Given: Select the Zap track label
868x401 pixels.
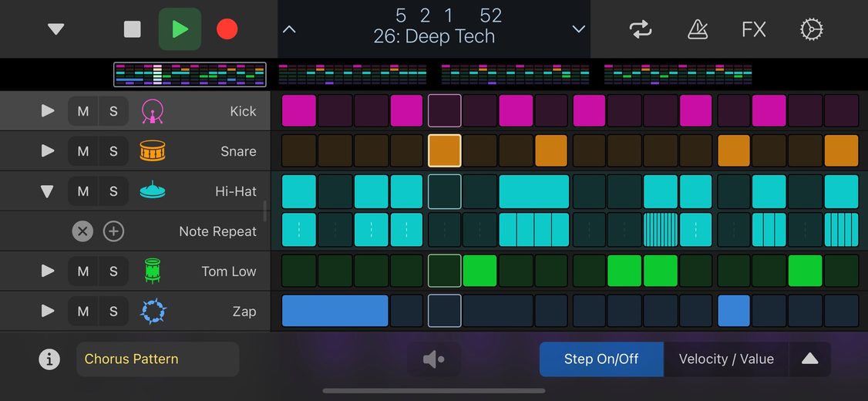Looking at the screenshot, I should (x=244, y=312).
